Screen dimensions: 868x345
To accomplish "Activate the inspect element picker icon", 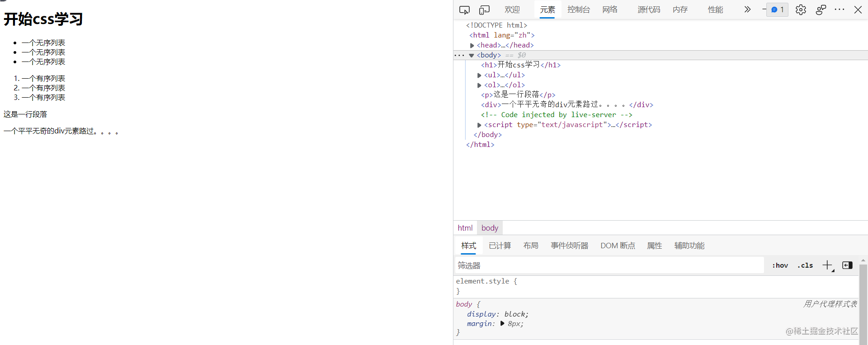I will 464,9.
